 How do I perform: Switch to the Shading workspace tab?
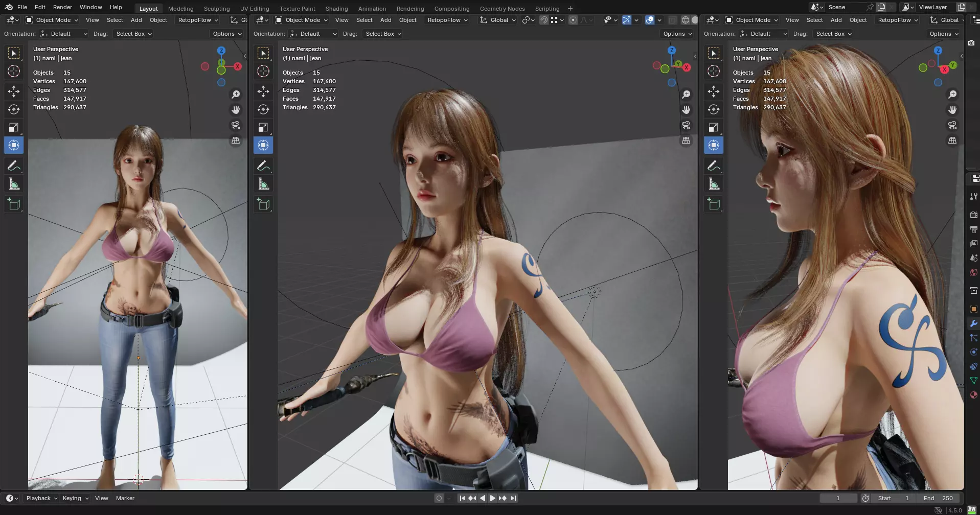(336, 9)
